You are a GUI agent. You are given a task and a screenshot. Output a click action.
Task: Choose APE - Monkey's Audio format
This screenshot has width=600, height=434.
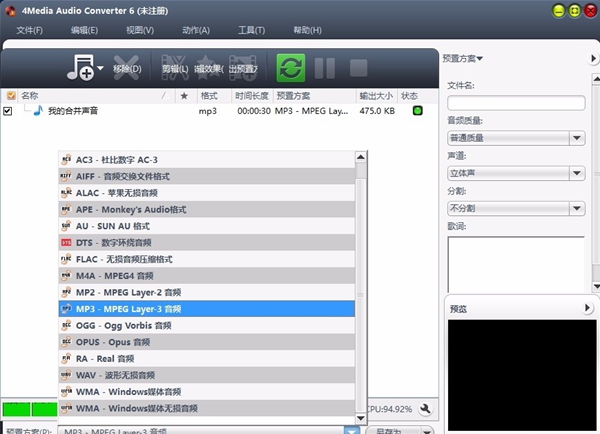pyautogui.click(x=207, y=209)
